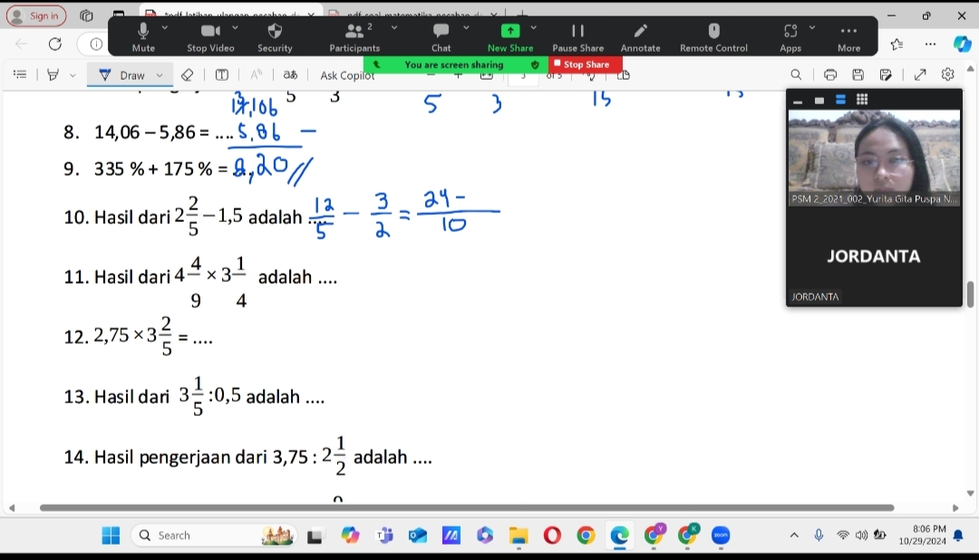979x560 pixels.
Task: Mute microphone in Zoom toolbar
Action: 143,37
